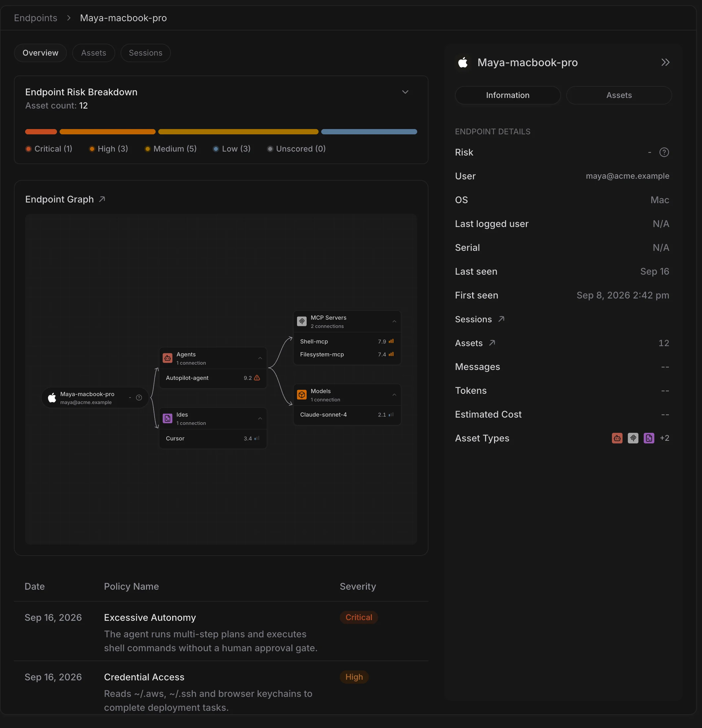Select Cursor row in Ides node
This screenshot has height=728, width=702.
tap(213, 439)
